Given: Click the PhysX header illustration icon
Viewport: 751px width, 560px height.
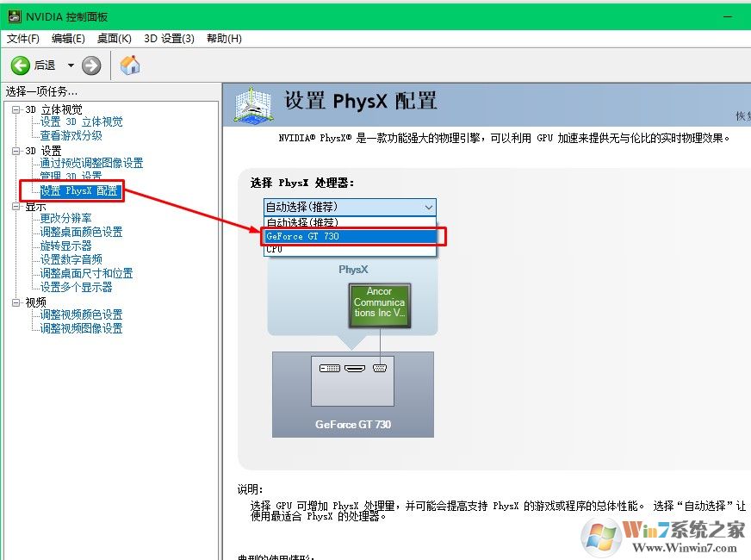Looking at the screenshot, I should [x=254, y=104].
